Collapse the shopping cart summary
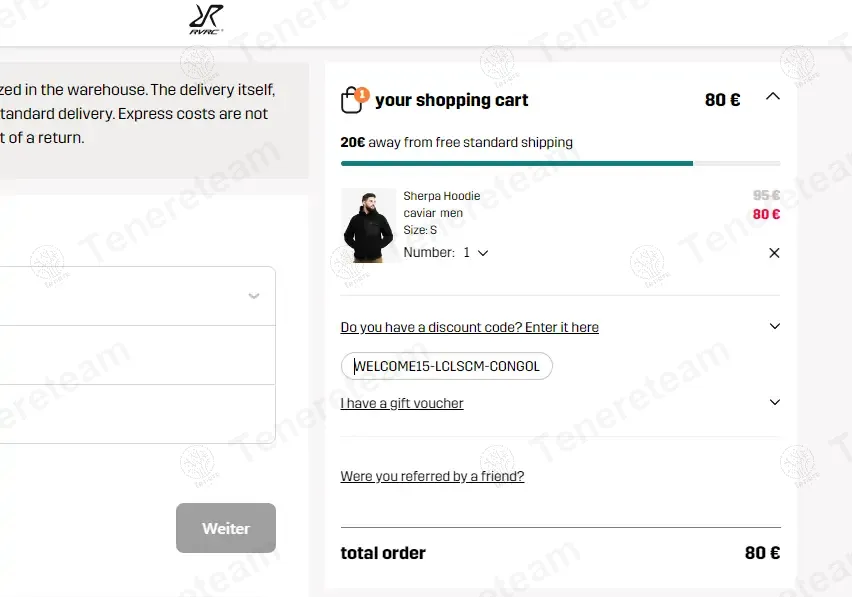 click(772, 97)
